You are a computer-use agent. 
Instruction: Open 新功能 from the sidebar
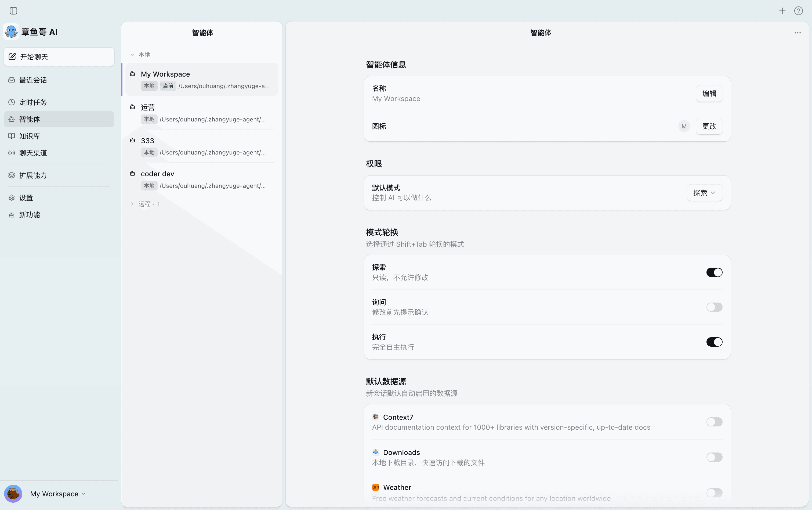pos(29,214)
